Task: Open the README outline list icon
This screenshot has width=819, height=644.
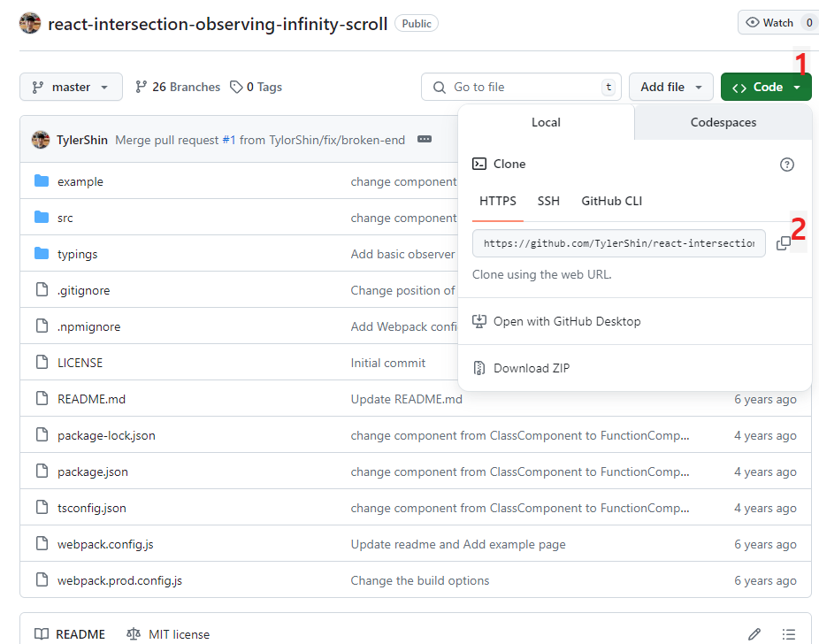Action: pyautogui.click(x=789, y=634)
